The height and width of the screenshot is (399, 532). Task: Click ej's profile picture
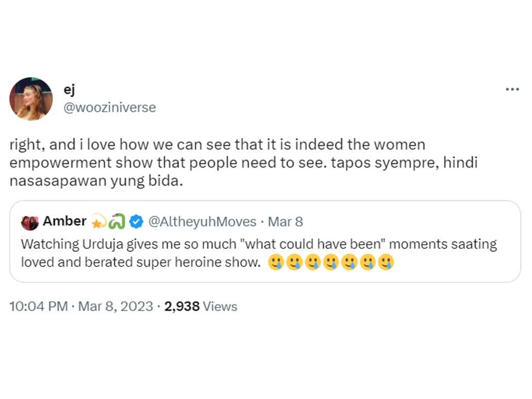(31, 98)
